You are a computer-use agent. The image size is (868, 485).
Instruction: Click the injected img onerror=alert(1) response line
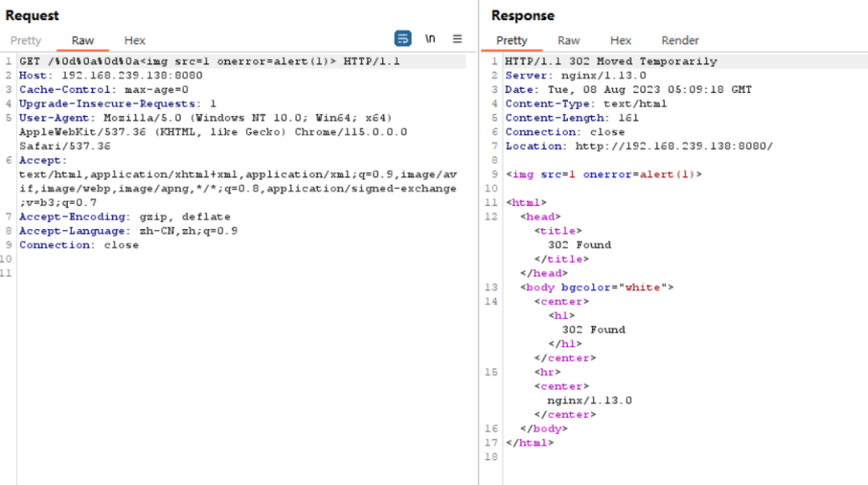(604, 175)
